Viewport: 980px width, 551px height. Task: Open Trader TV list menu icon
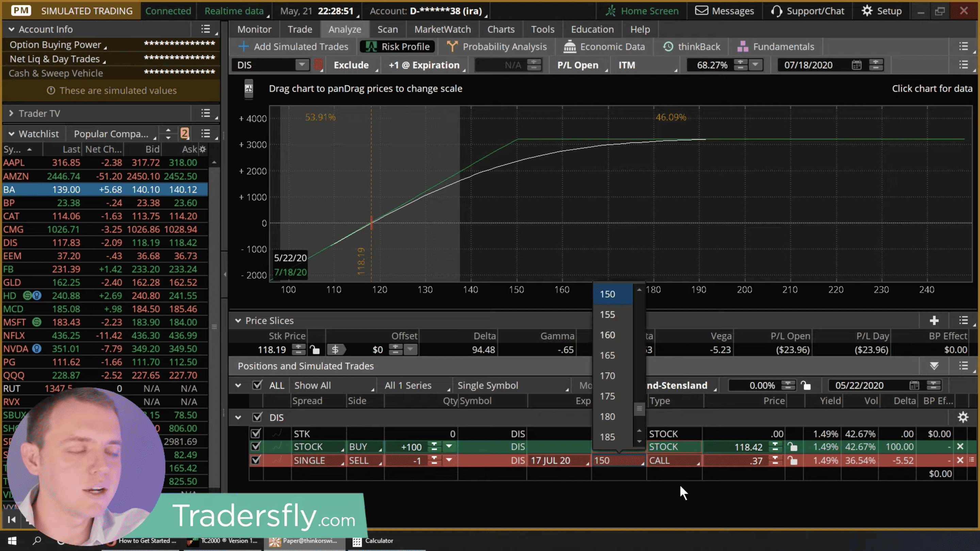pyautogui.click(x=206, y=113)
